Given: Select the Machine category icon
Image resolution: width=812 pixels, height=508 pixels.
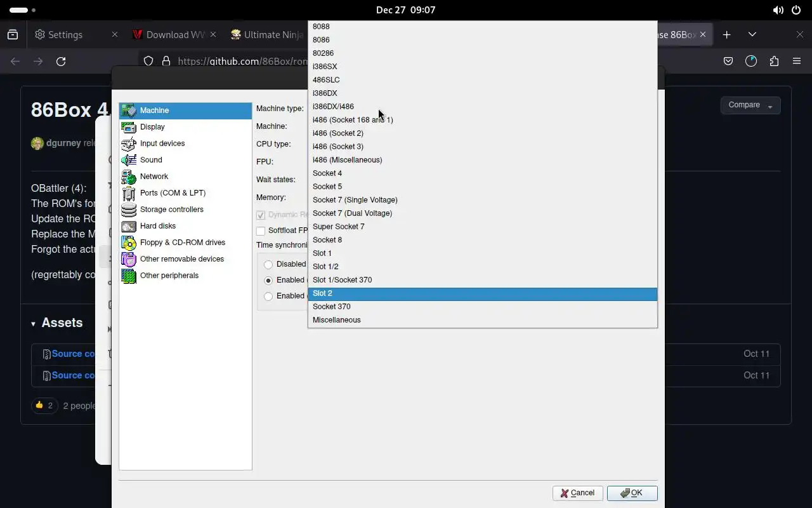Looking at the screenshot, I should click(129, 110).
